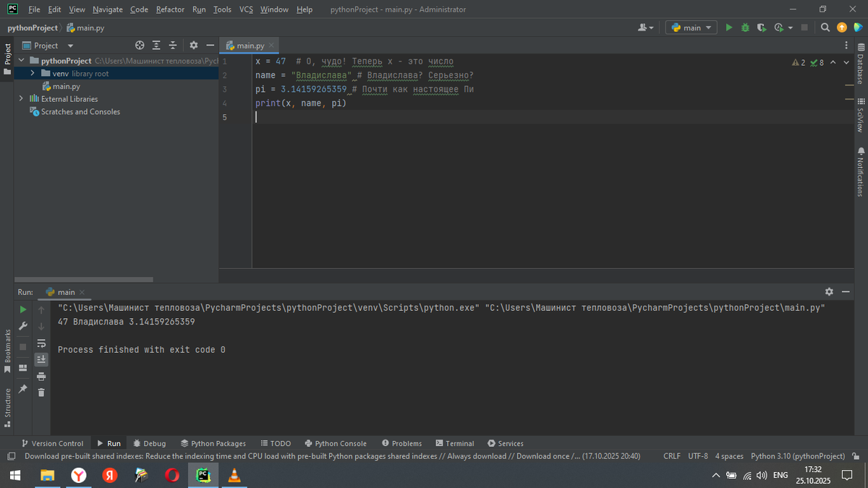Image resolution: width=868 pixels, height=488 pixels.
Task: Open Project panel gear options
Action: tap(194, 46)
